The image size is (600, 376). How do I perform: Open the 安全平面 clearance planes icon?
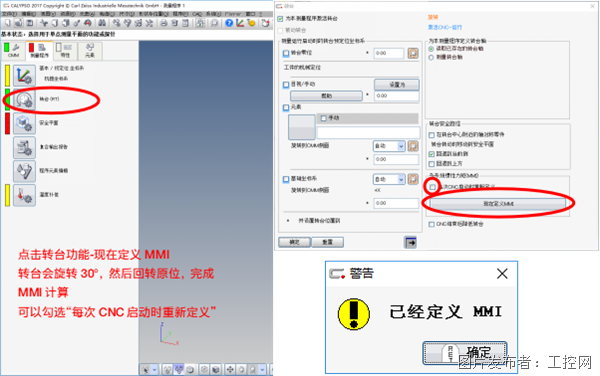pyautogui.click(x=24, y=124)
